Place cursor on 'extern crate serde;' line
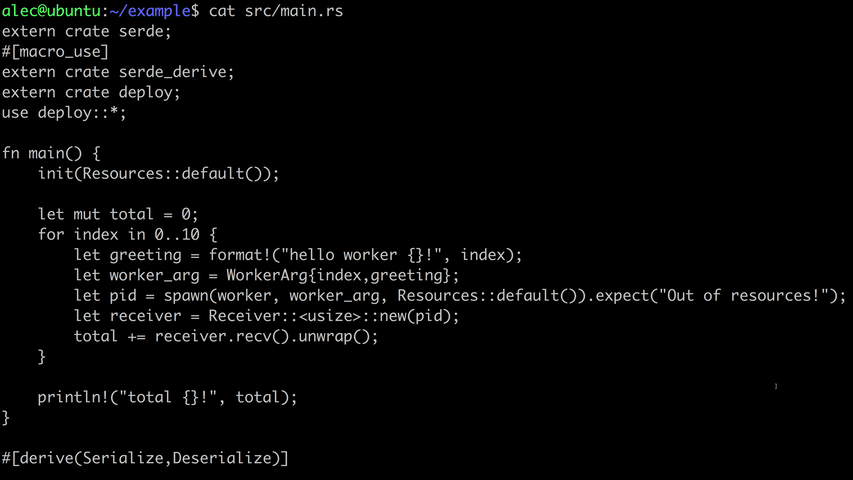The width and height of the screenshot is (853, 480). [86, 32]
